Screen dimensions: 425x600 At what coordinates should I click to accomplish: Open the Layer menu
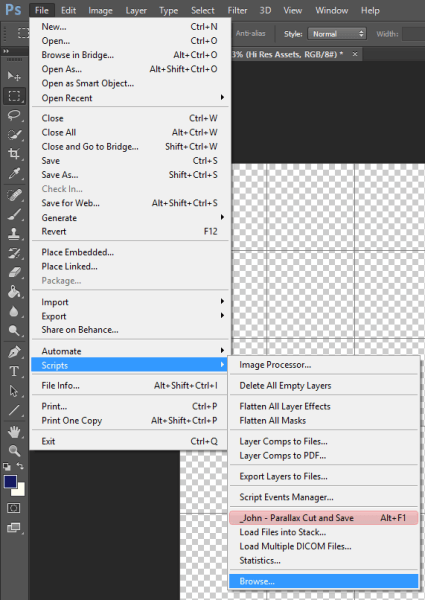(x=136, y=10)
